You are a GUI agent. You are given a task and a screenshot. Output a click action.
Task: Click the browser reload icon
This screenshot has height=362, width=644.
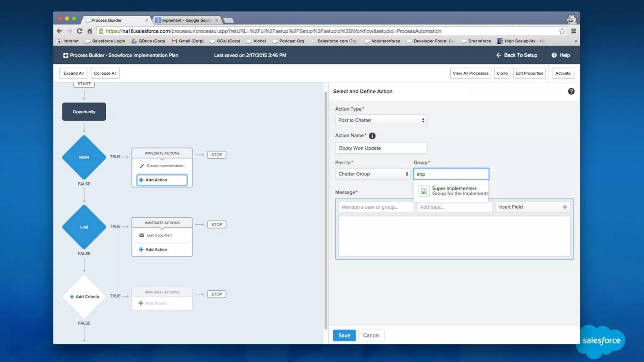tap(80, 31)
